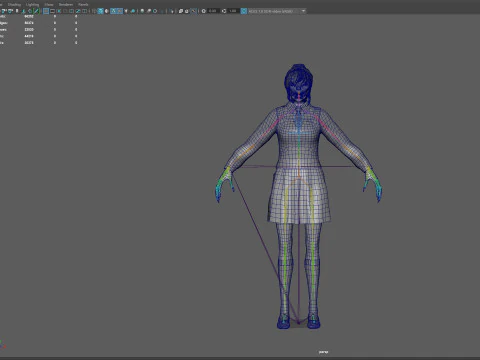The image size is (480, 360).
Task: Click the highlighted X-Ray Joints icon
Action: [x=193, y=11]
